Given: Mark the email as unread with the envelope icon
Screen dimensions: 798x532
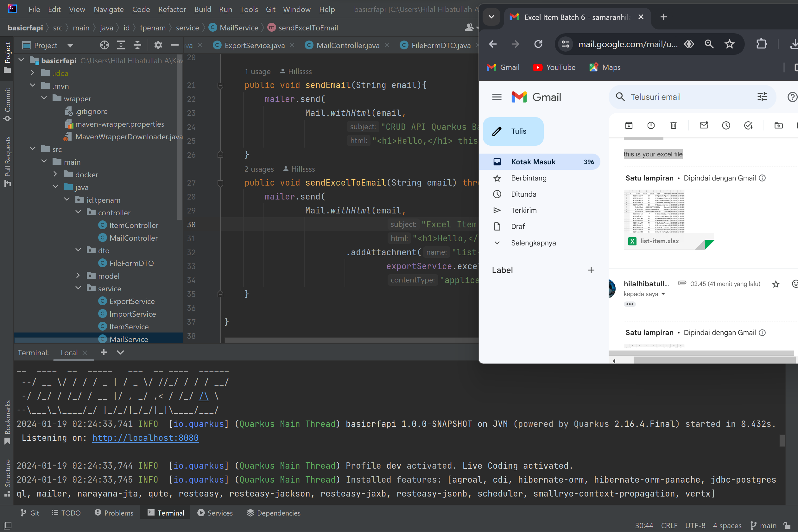Looking at the screenshot, I should click(x=704, y=125).
